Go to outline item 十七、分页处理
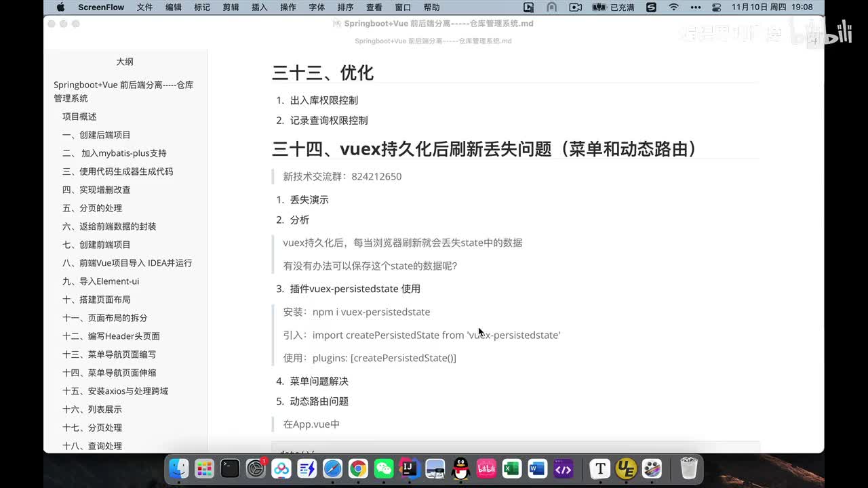The image size is (868, 488). tap(92, 428)
